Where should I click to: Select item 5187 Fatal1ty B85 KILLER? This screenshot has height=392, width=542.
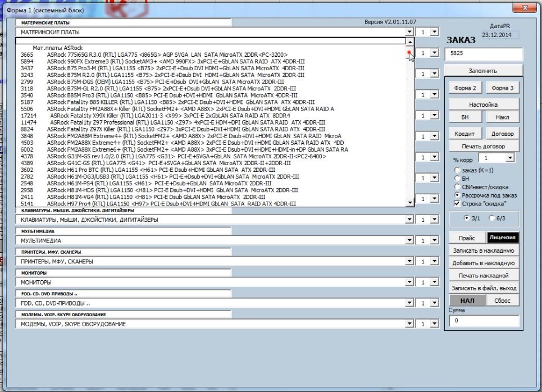pyautogui.click(x=210, y=102)
